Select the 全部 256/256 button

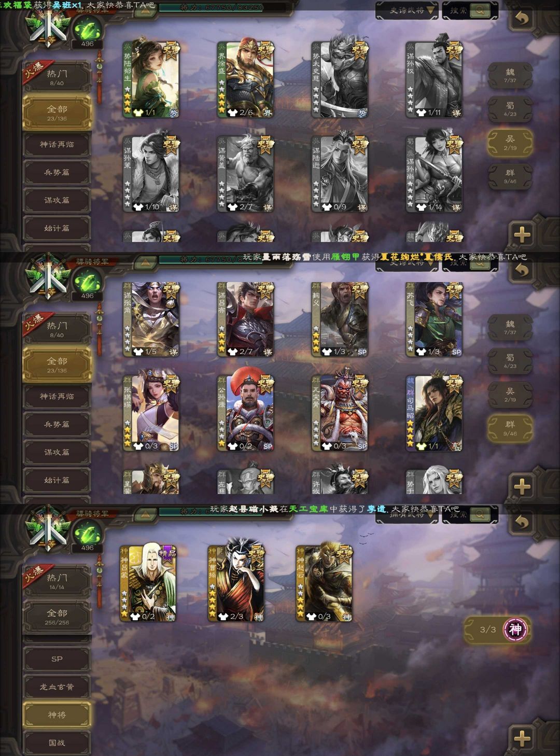pos(57,617)
